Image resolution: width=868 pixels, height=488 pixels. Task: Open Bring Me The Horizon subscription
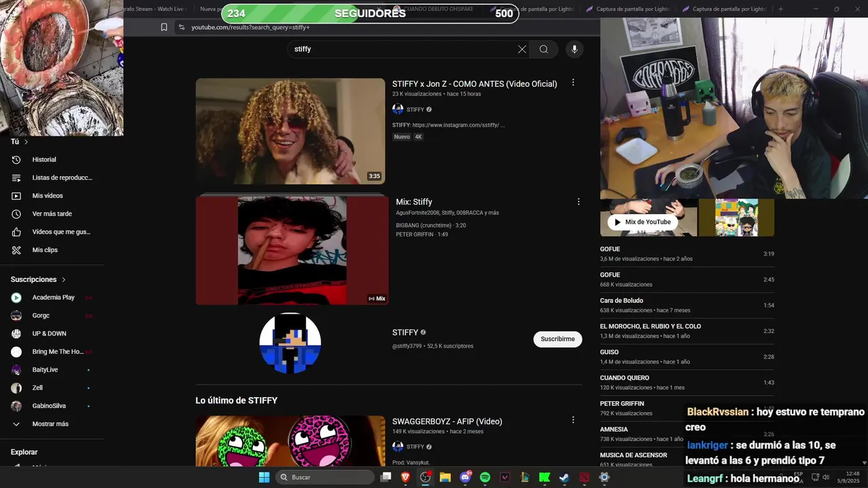point(58,352)
